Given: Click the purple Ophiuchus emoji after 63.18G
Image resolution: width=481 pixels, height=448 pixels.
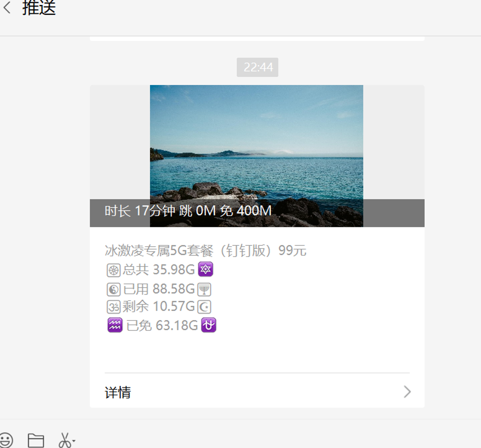Looking at the screenshot, I should pos(209,325).
